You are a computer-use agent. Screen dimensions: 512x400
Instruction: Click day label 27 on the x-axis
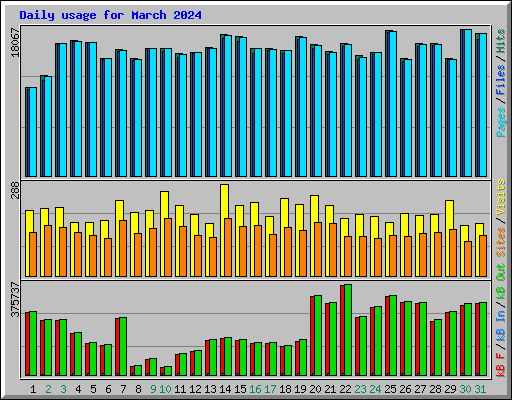pos(420,389)
